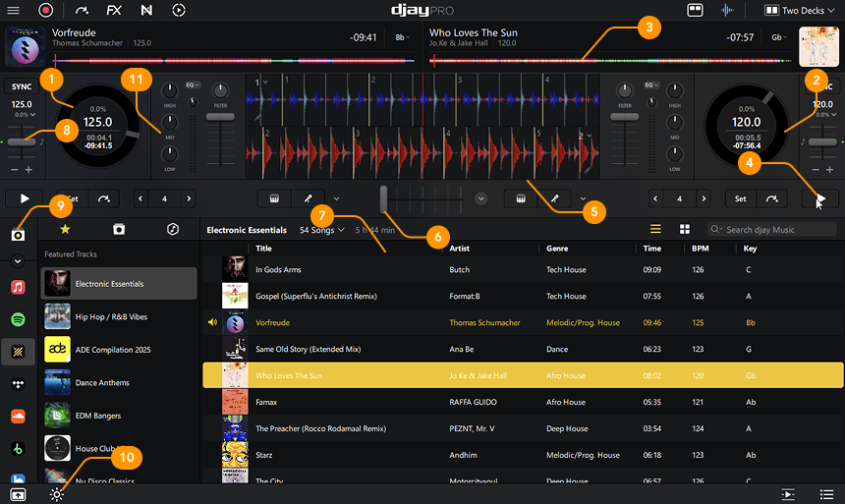Select the Featured star tab
The image size is (845, 504).
point(65,229)
